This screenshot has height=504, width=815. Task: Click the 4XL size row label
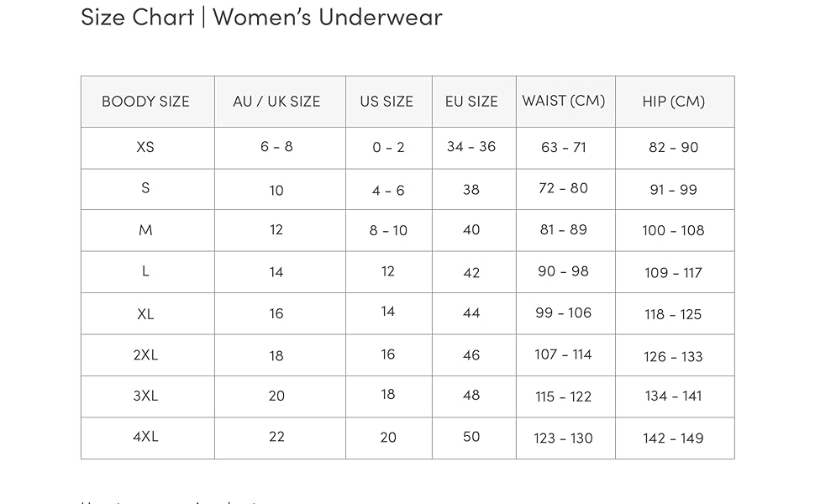(145, 437)
